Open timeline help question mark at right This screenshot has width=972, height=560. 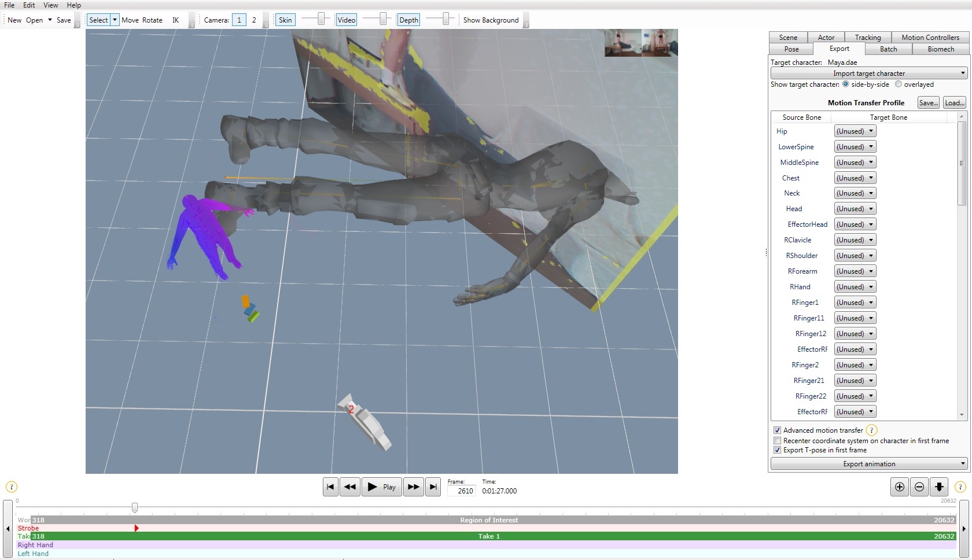point(960,487)
